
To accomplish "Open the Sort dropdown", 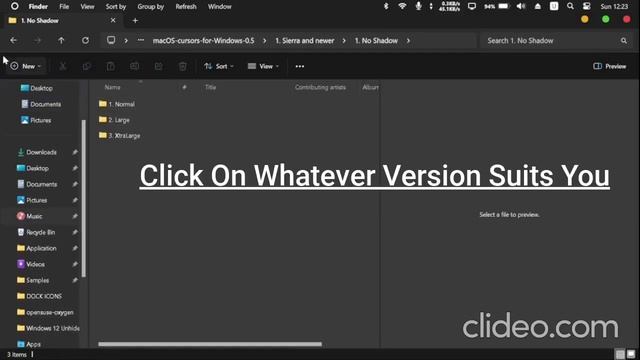I will coord(219,66).
